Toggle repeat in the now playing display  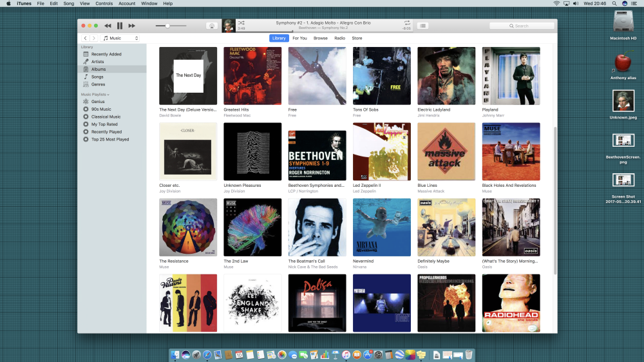coord(407,23)
